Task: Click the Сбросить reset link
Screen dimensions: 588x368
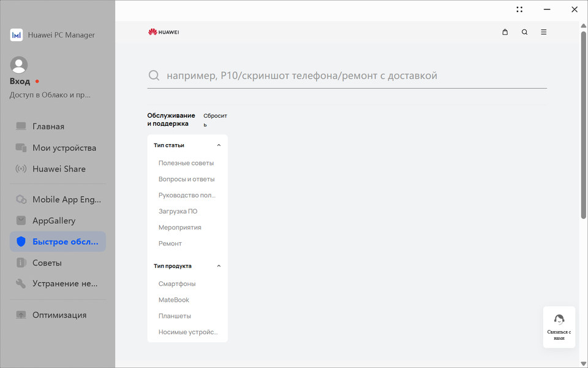Action: pyautogui.click(x=215, y=120)
